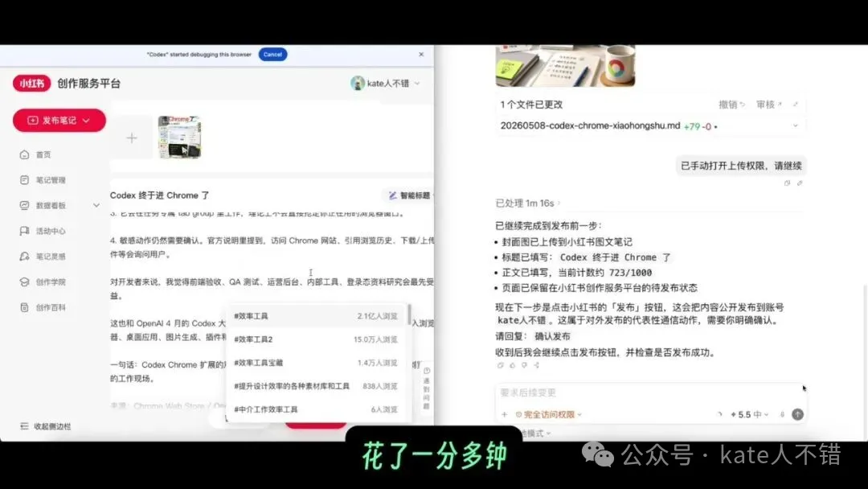Click the 1个文件已更改 label

point(531,104)
